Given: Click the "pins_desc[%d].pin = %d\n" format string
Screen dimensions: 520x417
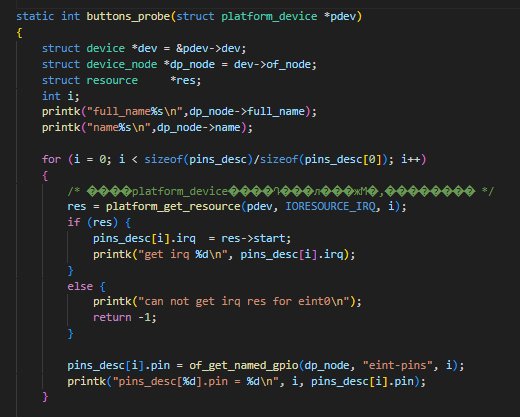Looking at the screenshot, I should click(x=196, y=381).
